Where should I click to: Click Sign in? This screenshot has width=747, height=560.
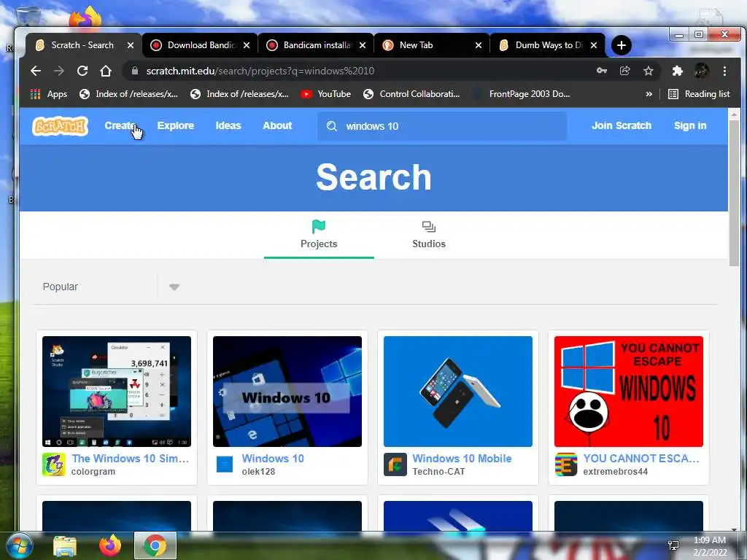(x=690, y=125)
